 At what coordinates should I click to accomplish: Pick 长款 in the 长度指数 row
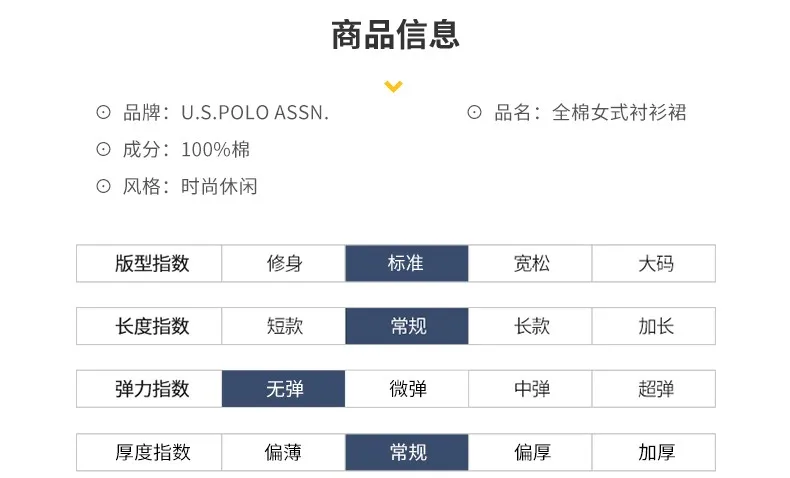tap(531, 327)
